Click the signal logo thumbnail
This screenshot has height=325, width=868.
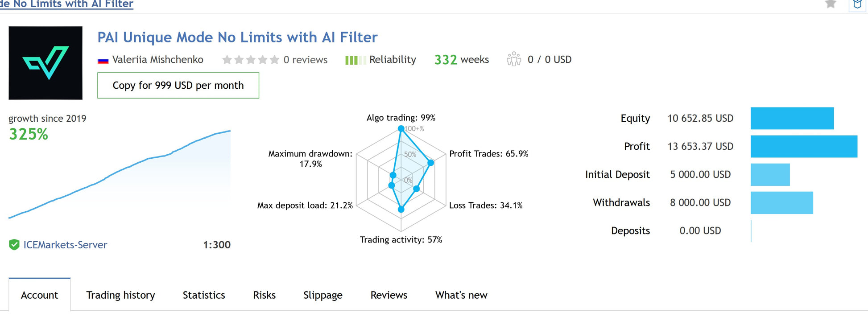(x=45, y=63)
